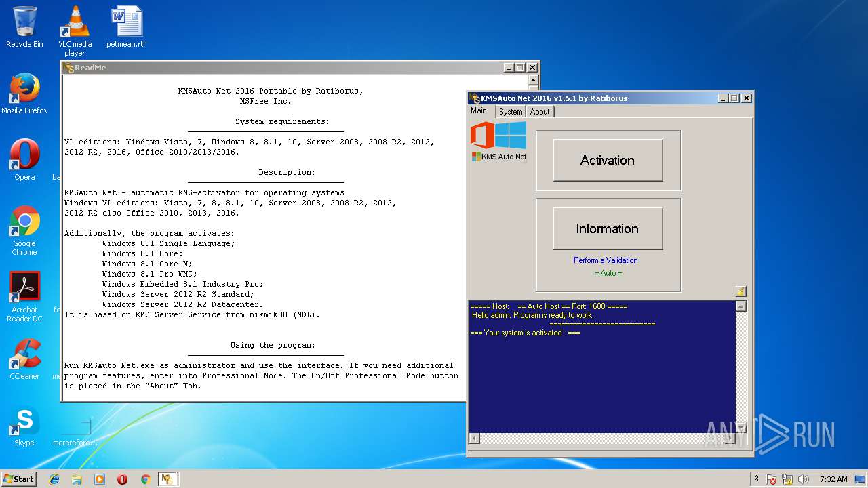
Task: Close the ReadMe window
Action: (532, 68)
